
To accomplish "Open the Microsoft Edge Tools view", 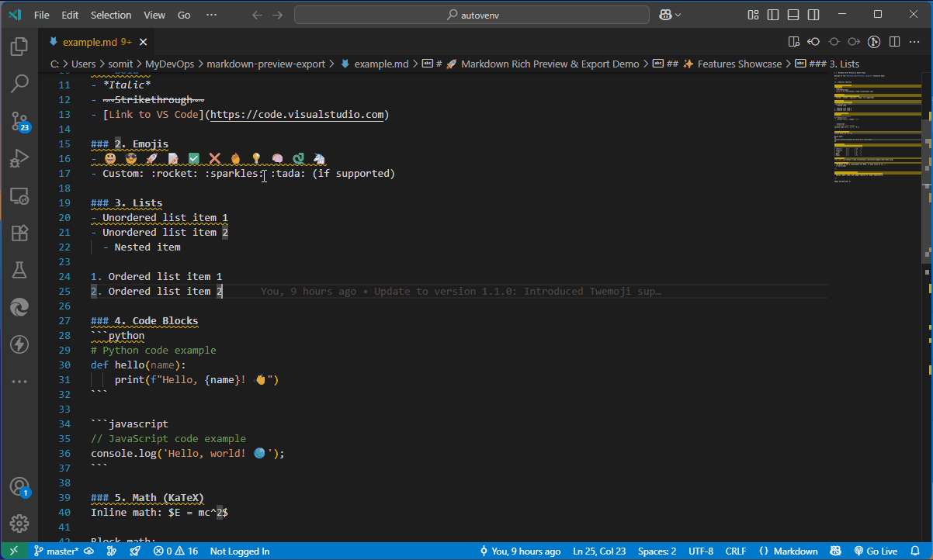I will pyautogui.click(x=19, y=307).
